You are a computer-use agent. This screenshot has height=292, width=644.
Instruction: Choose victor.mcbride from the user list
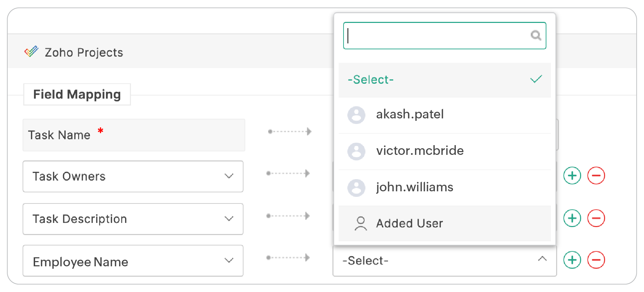pos(420,151)
